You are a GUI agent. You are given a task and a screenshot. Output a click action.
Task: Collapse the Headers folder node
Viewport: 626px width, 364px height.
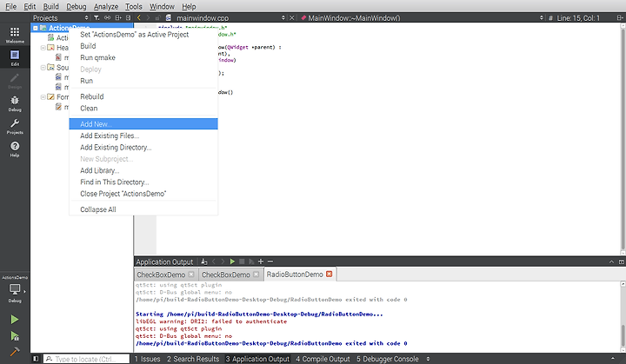click(x=43, y=48)
